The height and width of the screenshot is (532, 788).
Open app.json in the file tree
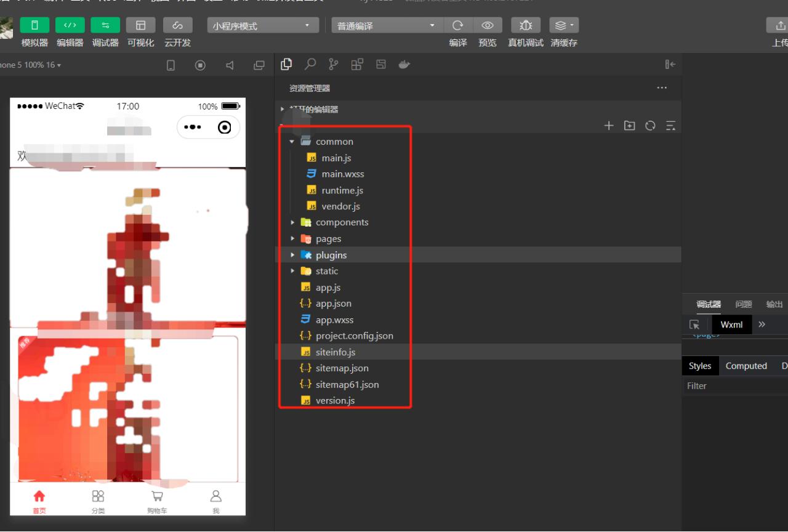333,304
